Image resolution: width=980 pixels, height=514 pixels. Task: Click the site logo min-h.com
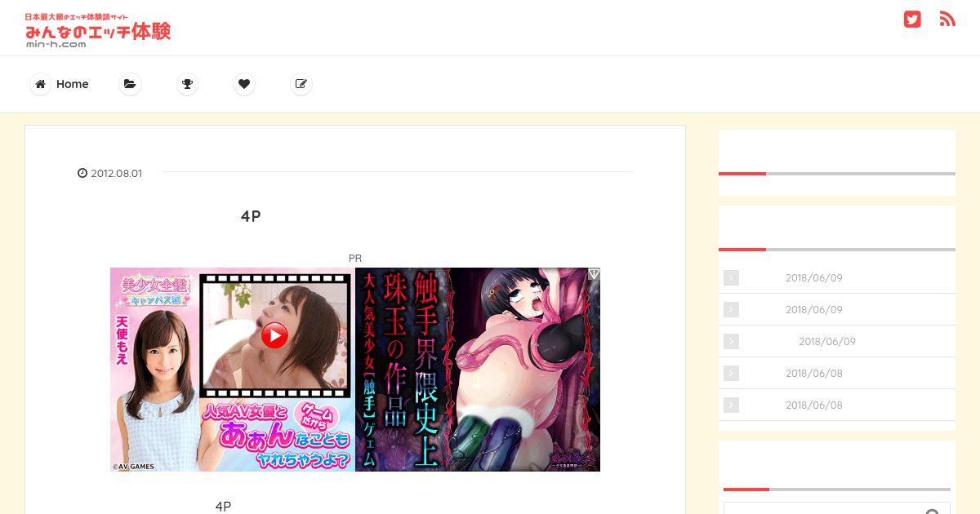(x=98, y=30)
